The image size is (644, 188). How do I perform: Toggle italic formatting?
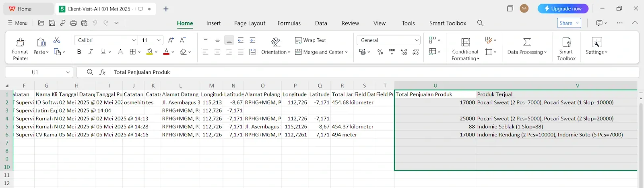click(x=91, y=52)
